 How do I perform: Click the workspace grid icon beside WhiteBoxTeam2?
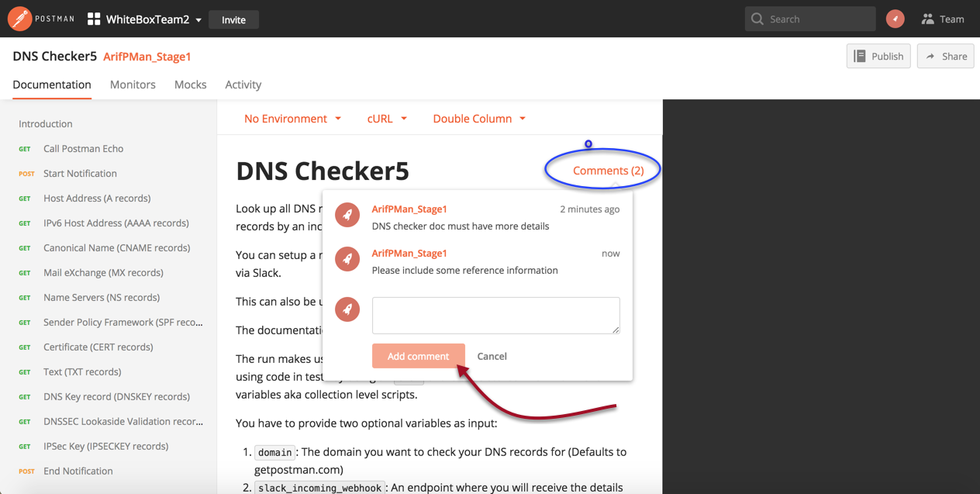point(94,19)
